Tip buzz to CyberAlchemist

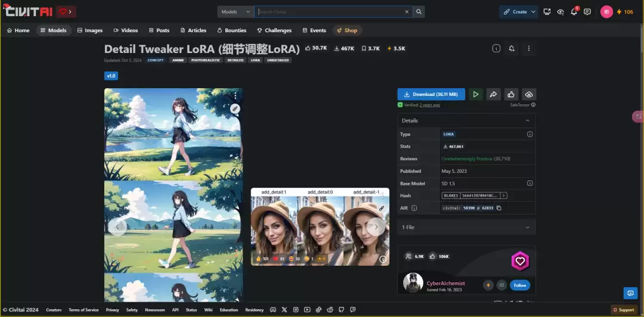[x=488, y=285]
